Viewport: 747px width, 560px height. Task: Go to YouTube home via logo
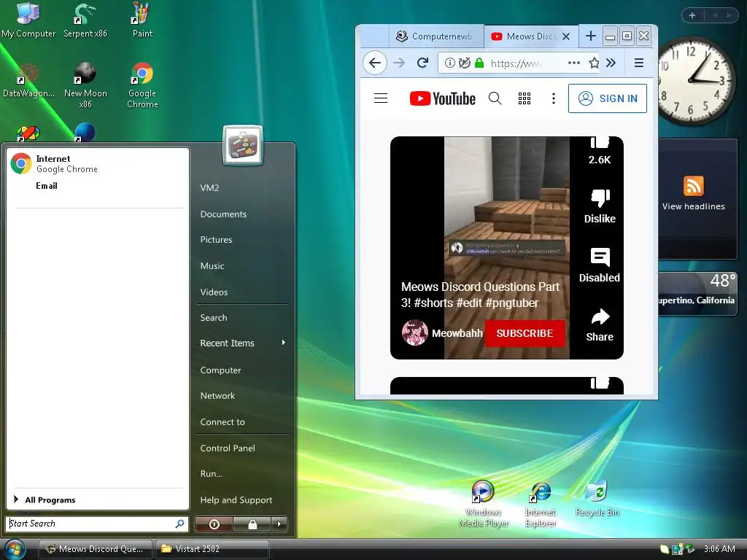click(x=443, y=98)
